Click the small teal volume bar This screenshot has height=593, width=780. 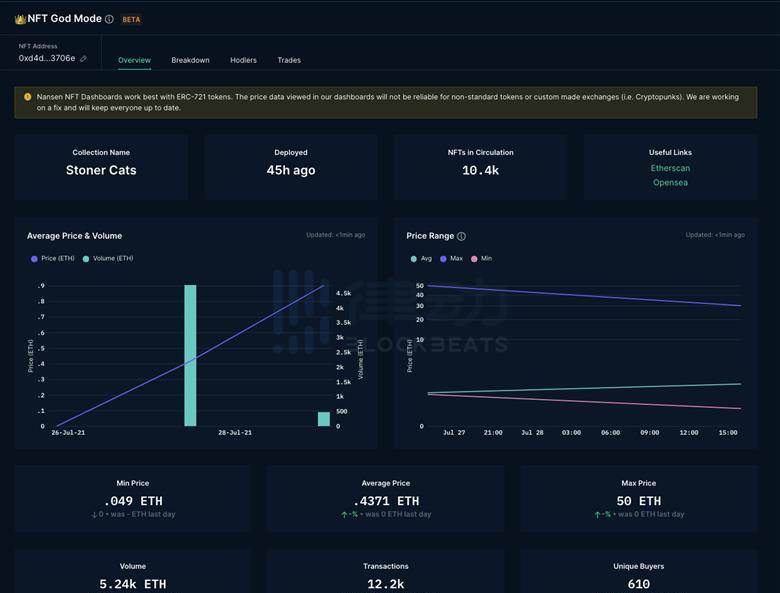324,419
